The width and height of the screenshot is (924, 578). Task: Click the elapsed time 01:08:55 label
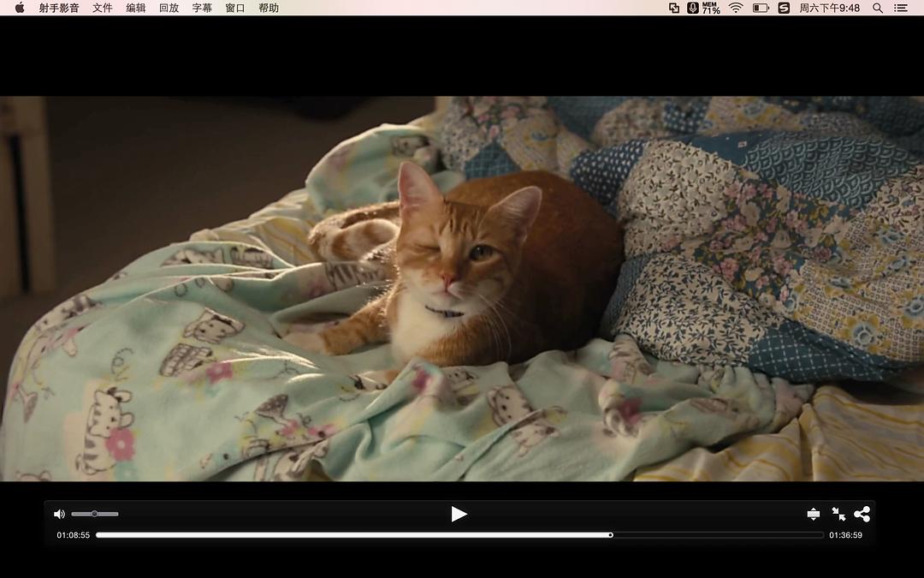pos(74,535)
